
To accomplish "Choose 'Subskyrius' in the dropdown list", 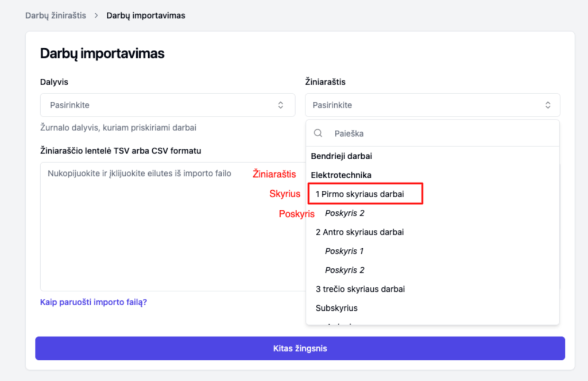I will (x=336, y=308).
